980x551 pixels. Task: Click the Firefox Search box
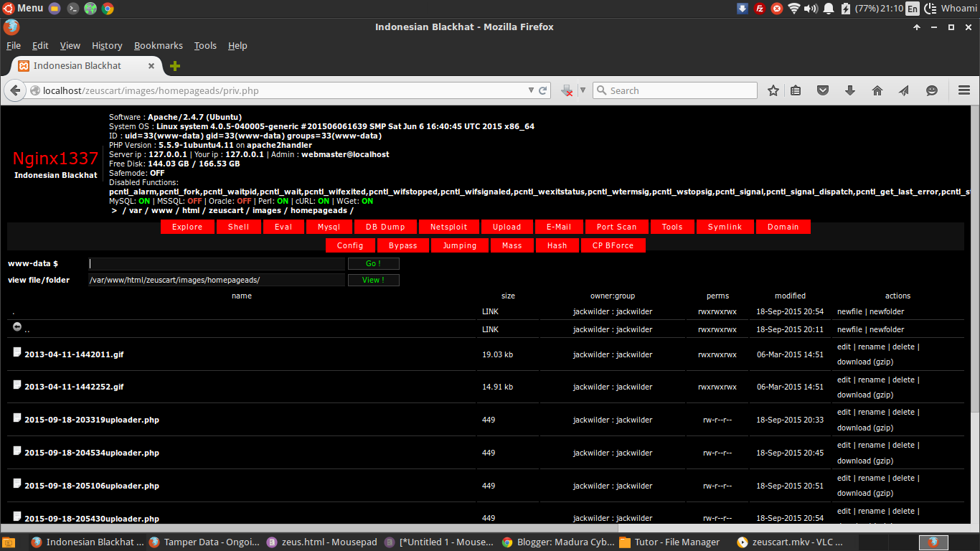[674, 90]
